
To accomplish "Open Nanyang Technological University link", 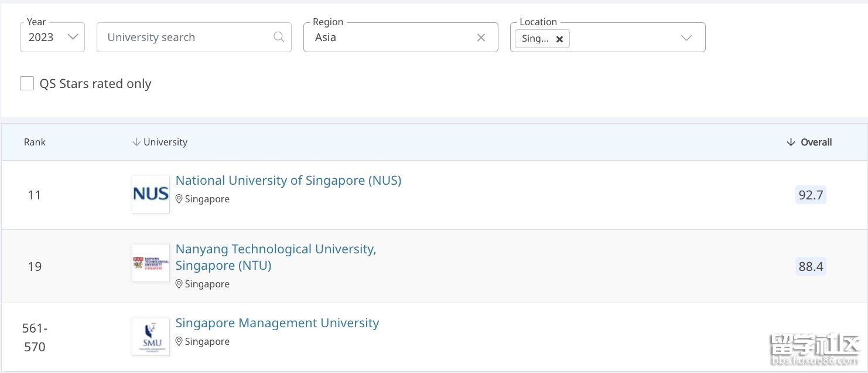I will coord(276,257).
